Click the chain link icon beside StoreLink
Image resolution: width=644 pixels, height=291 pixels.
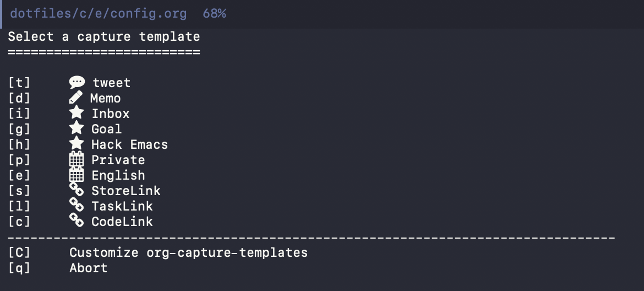point(77,191)
